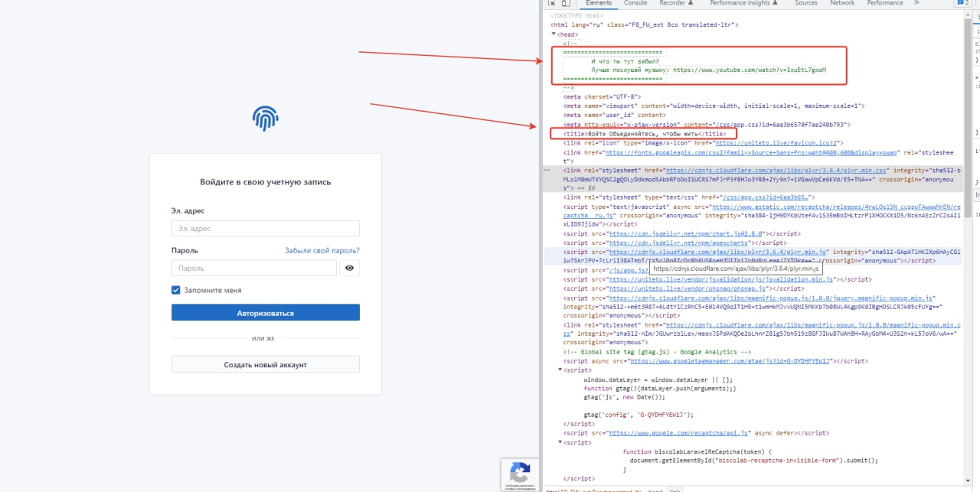The width and height of the screenshot is (980, 492).
Task: Collapse the <script> node with window.dataLayer
Action: tap(560, 370)
